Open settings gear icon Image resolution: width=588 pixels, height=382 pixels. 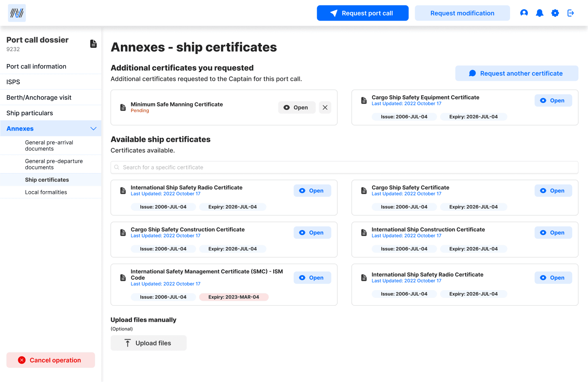point(555,13)
